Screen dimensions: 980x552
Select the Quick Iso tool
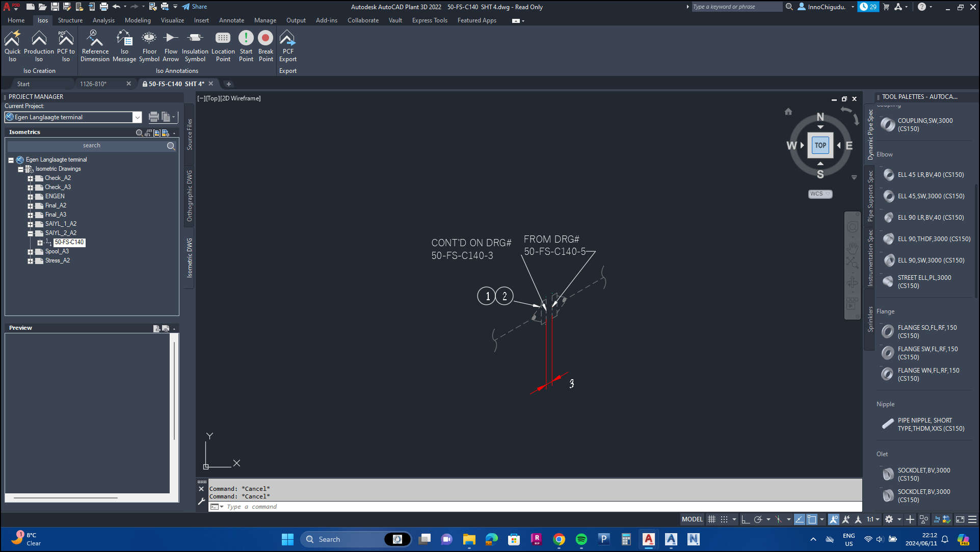pos(12,45)
